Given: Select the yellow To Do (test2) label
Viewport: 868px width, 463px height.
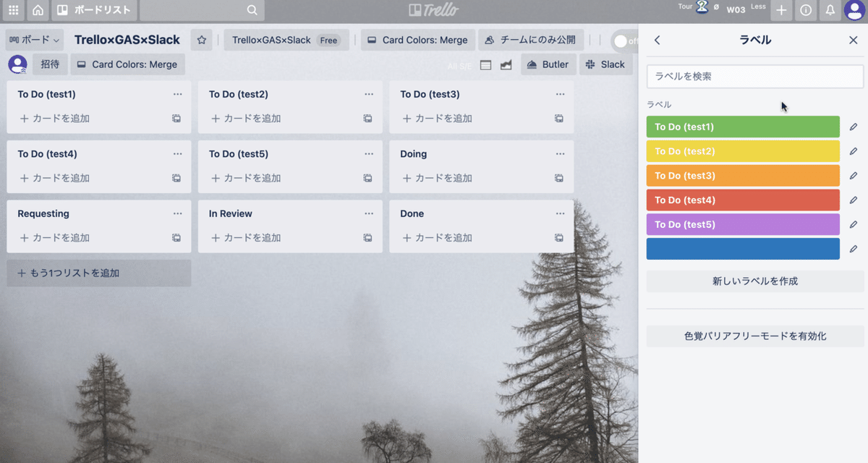Looking at the screenshot, I should (x=743, y=151).
